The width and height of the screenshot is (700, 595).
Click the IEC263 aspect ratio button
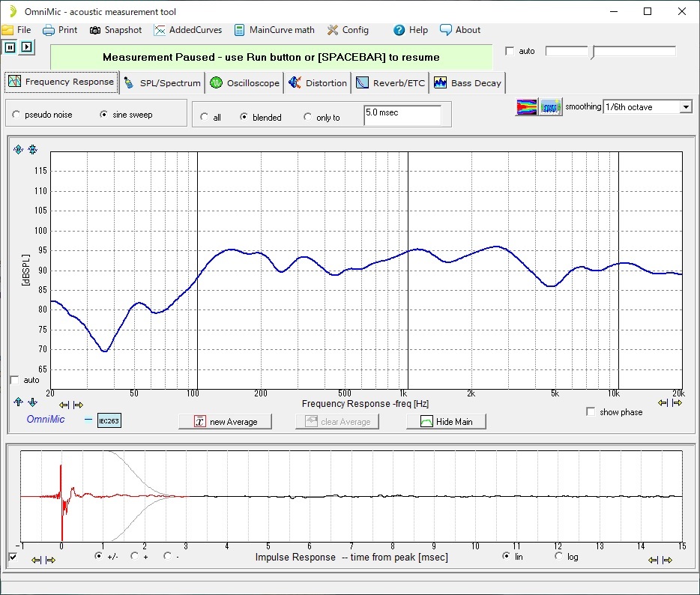coord(109,420)
